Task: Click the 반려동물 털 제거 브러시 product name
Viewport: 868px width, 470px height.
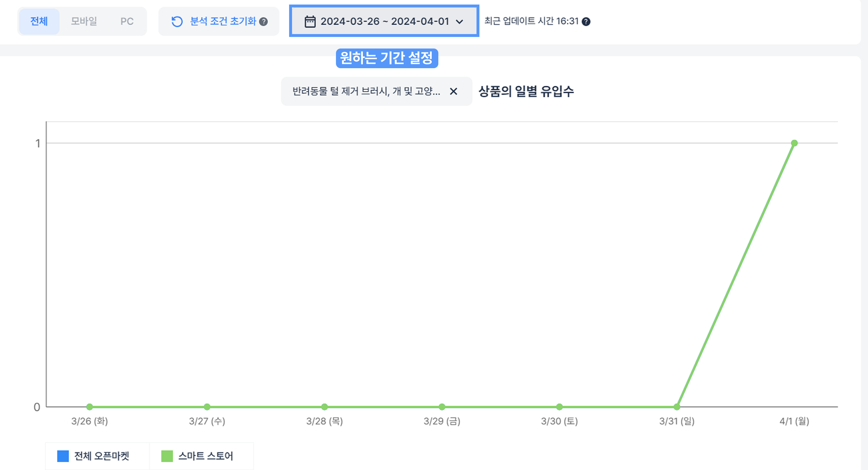Action: [x=366, y=91]
